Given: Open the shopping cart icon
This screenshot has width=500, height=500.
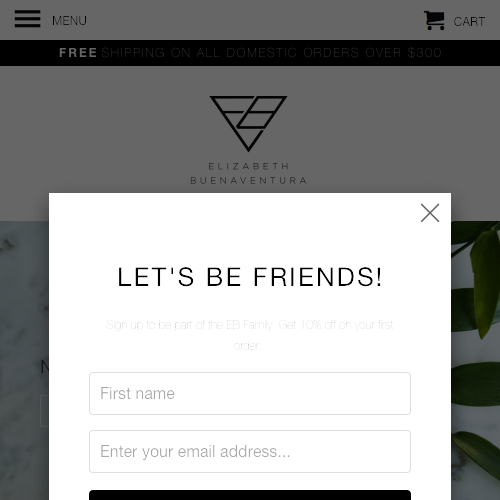Looking at the screenshot, I should pyautogui.click(x=434, y=20).
